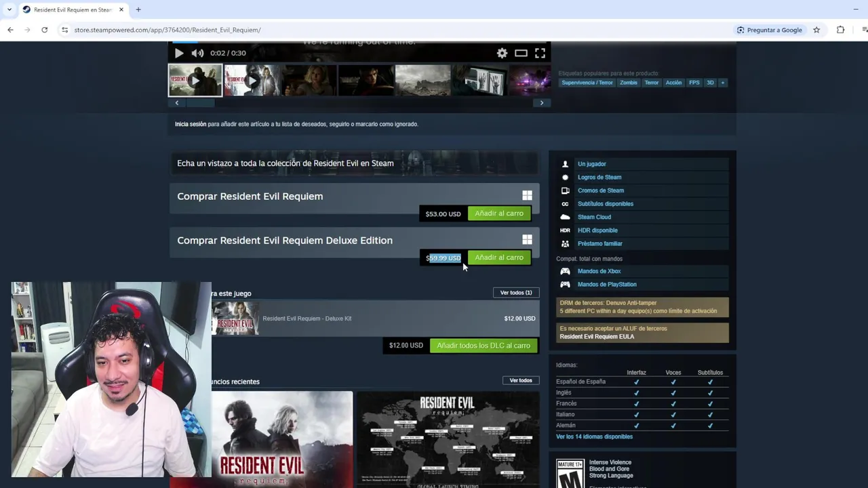Open the Resident Evil collection banner

[x=355, y=163]
